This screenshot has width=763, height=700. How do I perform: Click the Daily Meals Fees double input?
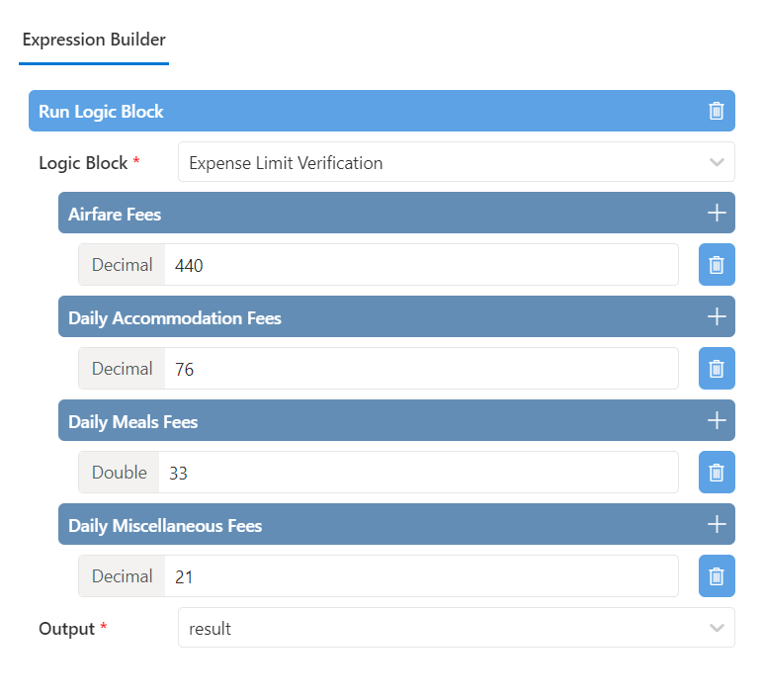[x=420, y=473]
